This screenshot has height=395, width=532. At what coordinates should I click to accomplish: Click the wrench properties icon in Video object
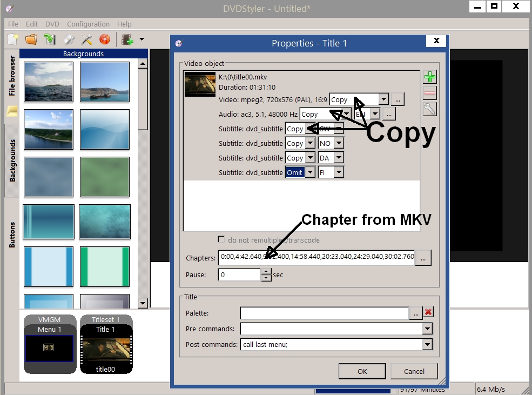click(429, 109)
